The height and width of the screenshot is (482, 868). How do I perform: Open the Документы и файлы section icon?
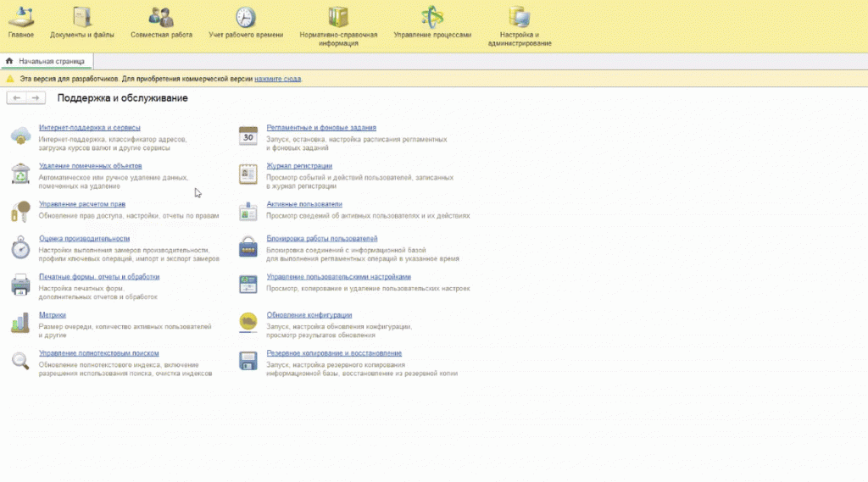pyautogui.click(x=82, y=17)
